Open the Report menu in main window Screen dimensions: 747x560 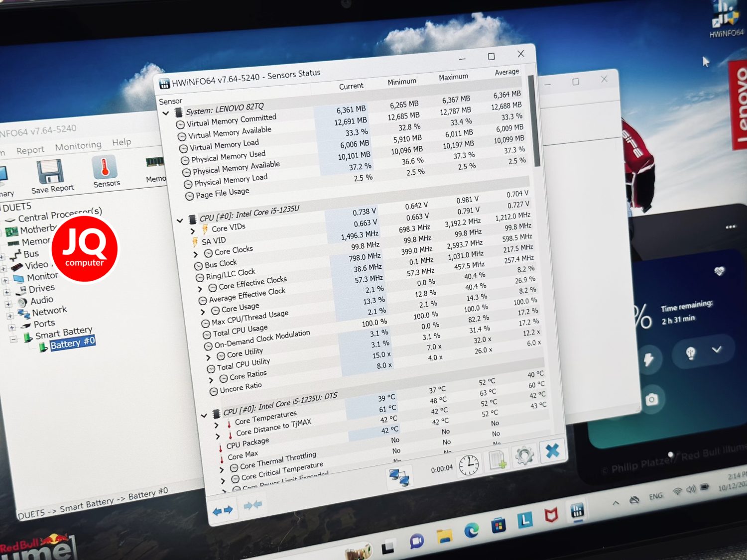[30, 150]
